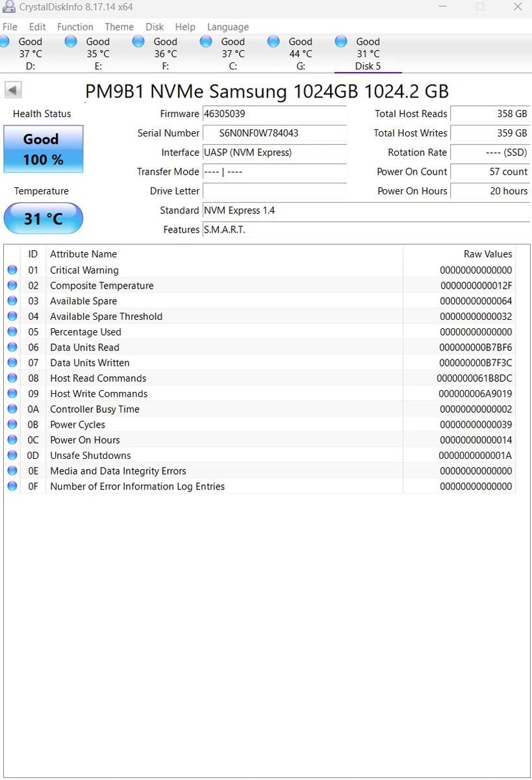Screen dimensions: 532x780
Task: Click Total Host Reads value 358 GB
Action: (x=490, y=114)
